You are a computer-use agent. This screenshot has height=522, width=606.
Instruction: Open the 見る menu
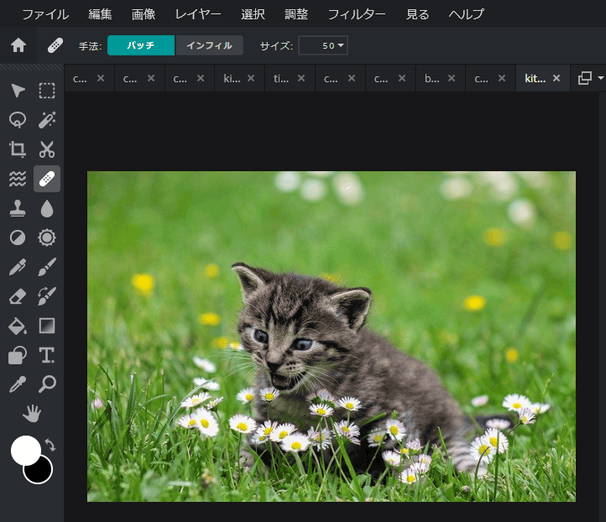[x=417, y=15]
